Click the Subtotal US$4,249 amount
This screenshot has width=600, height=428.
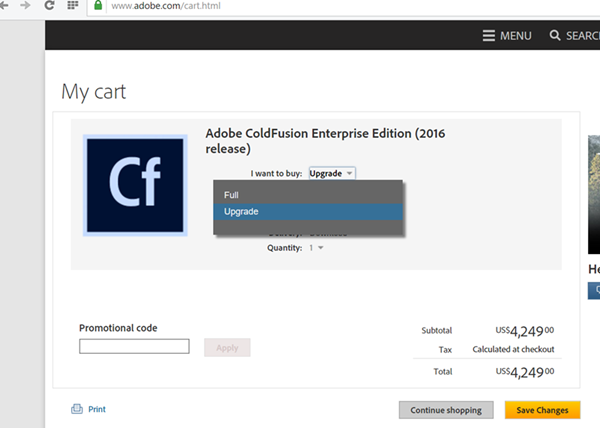click(x=525, y=331)
